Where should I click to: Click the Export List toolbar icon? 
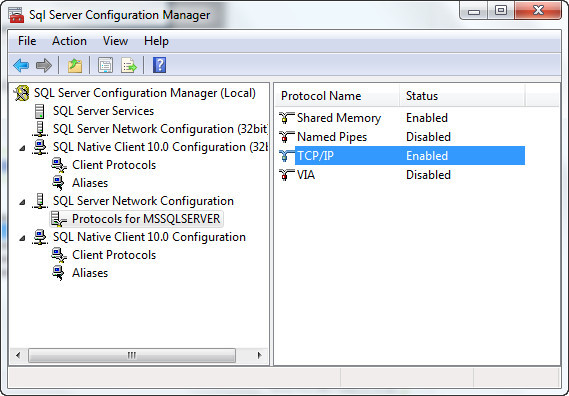(129, 66)
